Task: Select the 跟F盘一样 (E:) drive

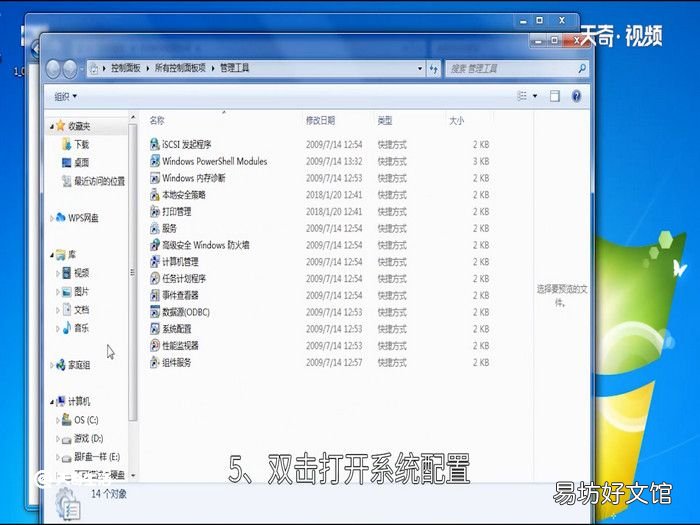Action: pos(91,457)
